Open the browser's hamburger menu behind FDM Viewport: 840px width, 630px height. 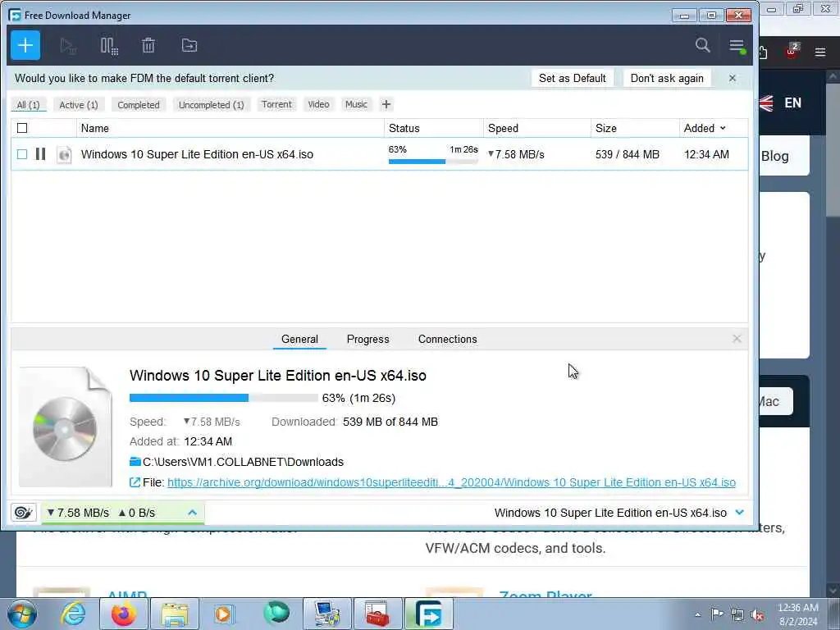tap(820, 52)
